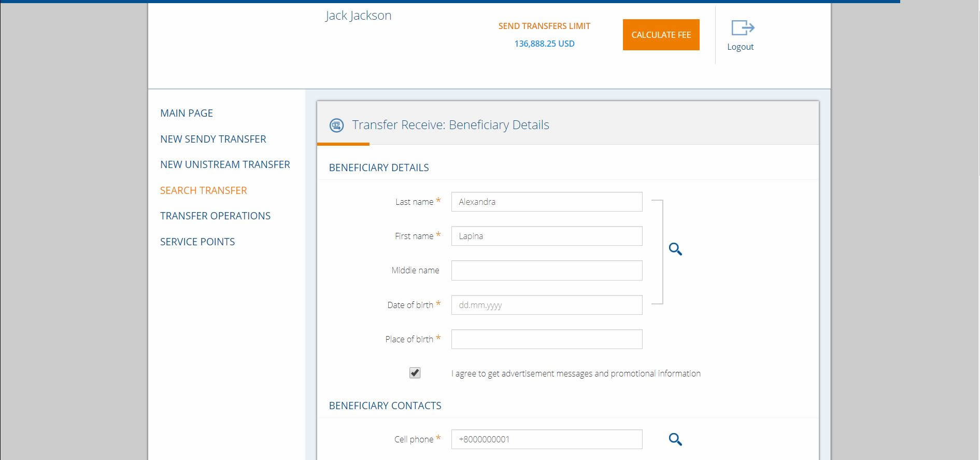Click the 136,888.25 USD limit amount
The image size is (980, 460).
click(544, 44)
